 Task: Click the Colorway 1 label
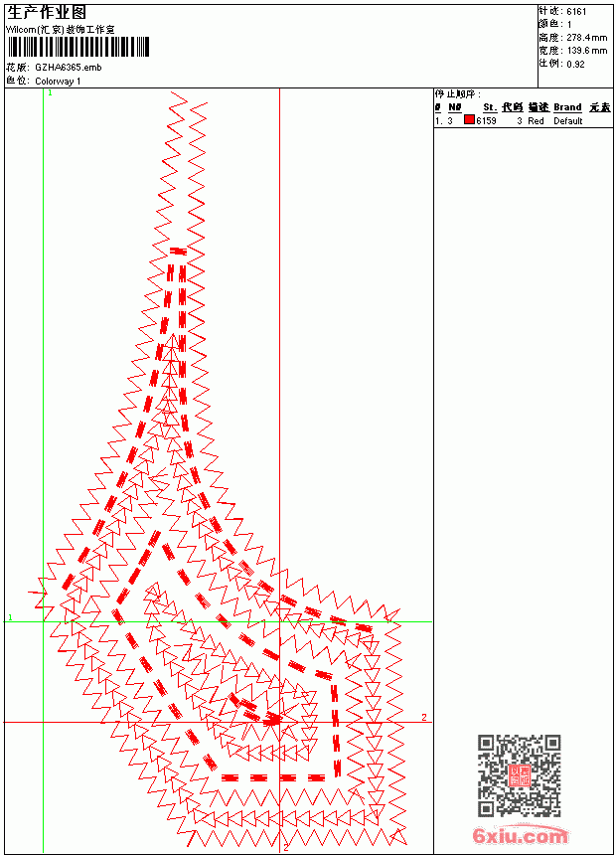click(58, 82)
